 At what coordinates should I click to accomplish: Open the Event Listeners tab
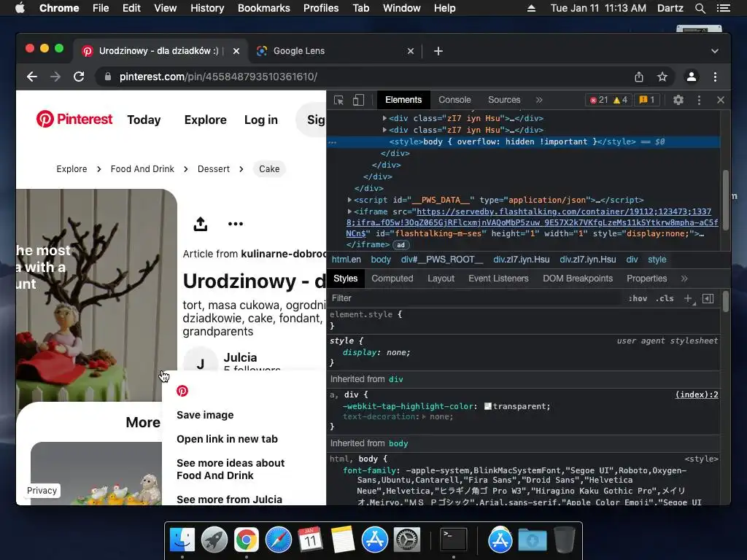(498, 279)
